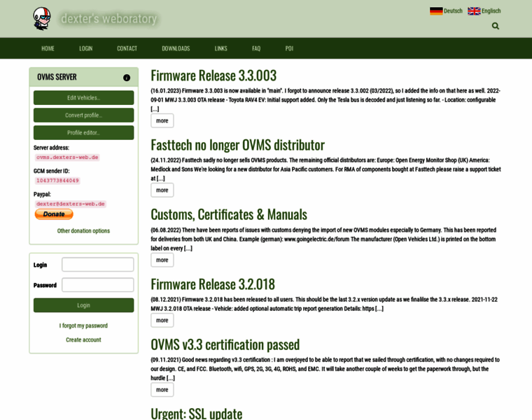Open the POI menu item
532x420 pixels.
(x=289, y=48)
